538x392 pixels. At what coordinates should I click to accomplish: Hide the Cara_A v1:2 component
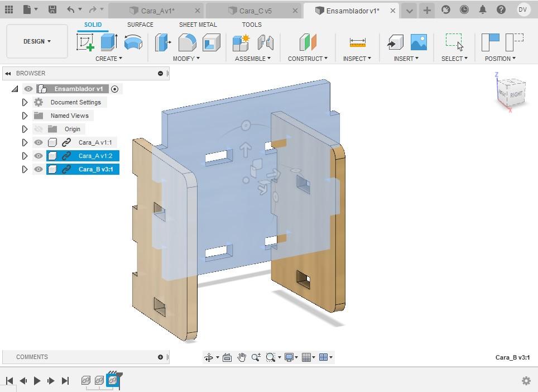click(x=39, y=156)
